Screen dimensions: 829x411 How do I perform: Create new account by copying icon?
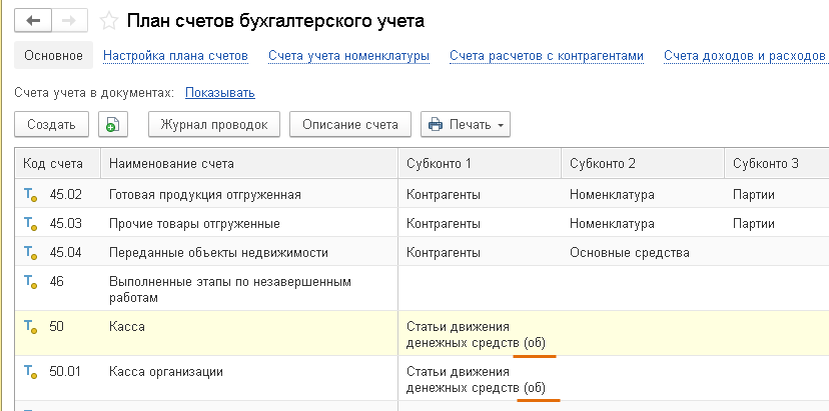point(113,124)
